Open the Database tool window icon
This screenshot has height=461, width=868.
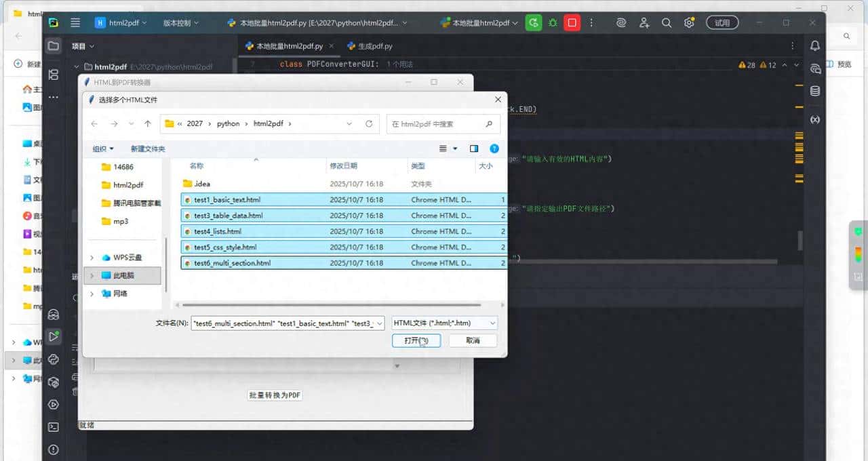tap(815, 91)
